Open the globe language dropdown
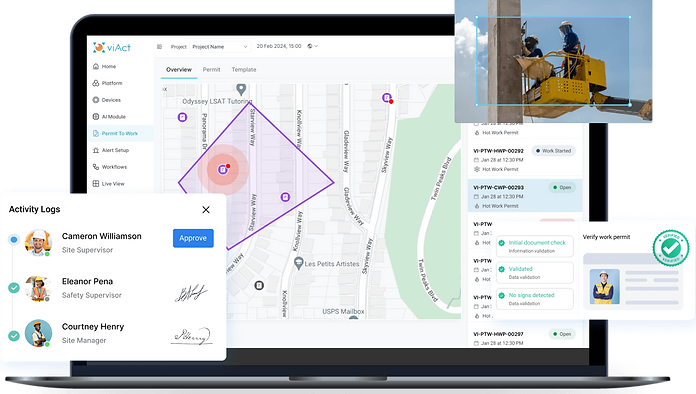The width and height of the screenshot is (696, 394). point(312,46)
